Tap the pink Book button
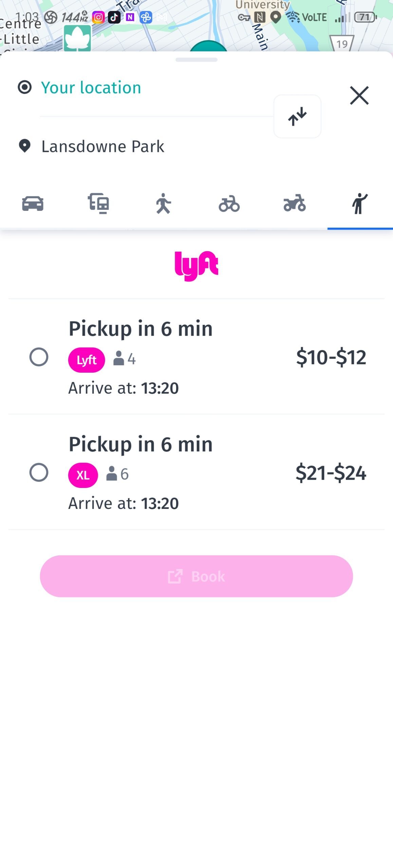 pyautogui.click(x=196, y=576)
